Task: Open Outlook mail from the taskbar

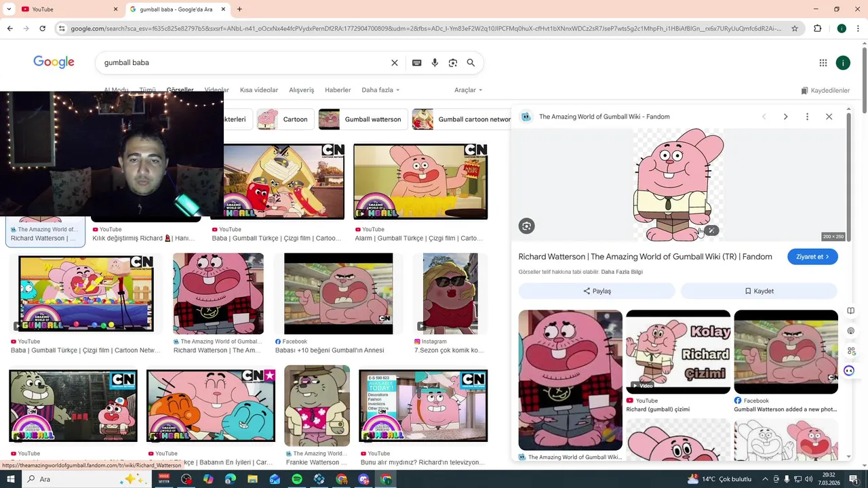Action: pos(275,479)
